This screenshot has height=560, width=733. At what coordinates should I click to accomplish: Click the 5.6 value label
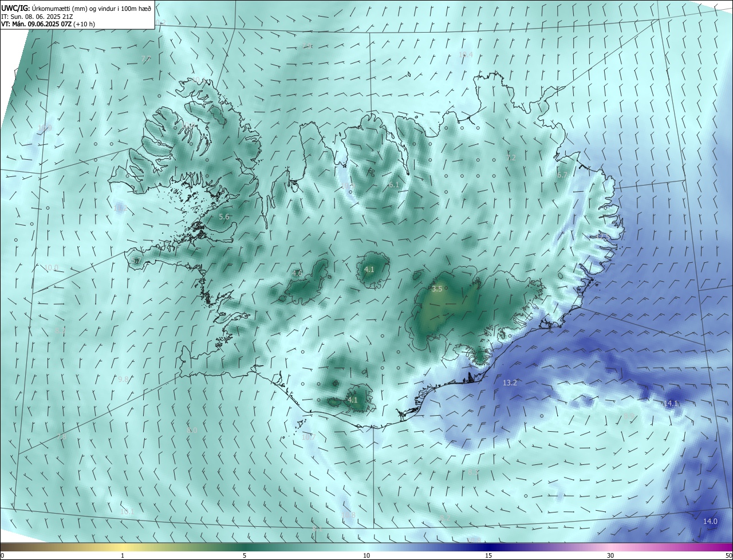pos(224,217)
